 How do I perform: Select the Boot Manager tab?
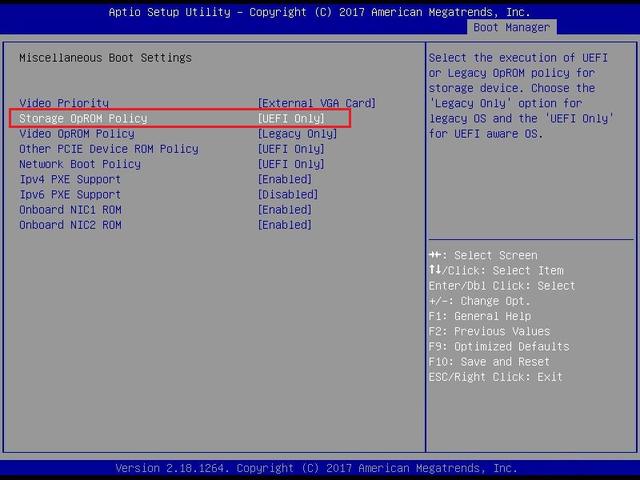pyautogui.click(x=511, y=27)
